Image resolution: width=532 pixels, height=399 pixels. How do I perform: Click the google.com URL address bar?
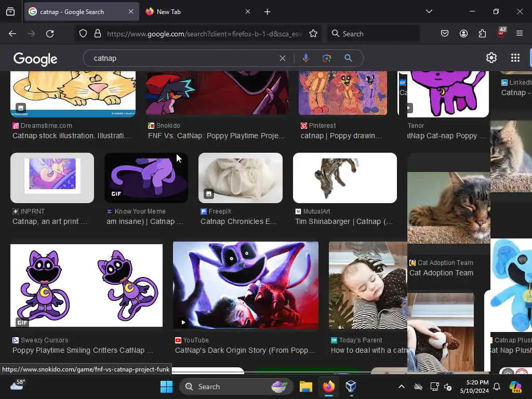(204, 34)
